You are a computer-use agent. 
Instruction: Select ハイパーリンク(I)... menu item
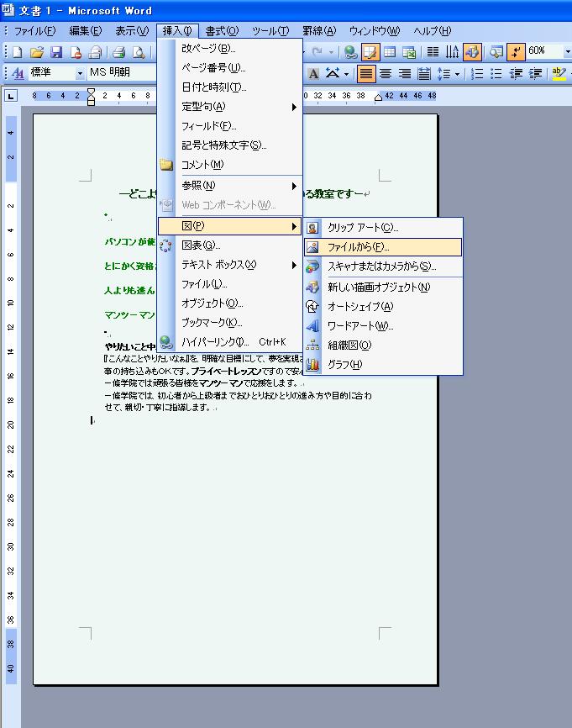(230, 342)
